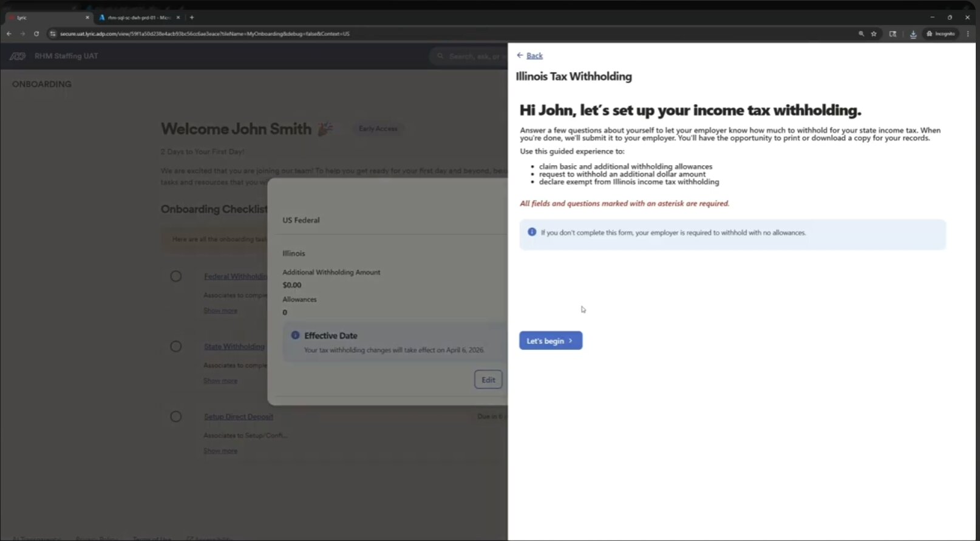Open the browser three-dot menu
980x541 pixels.
[x=968, y=34]
